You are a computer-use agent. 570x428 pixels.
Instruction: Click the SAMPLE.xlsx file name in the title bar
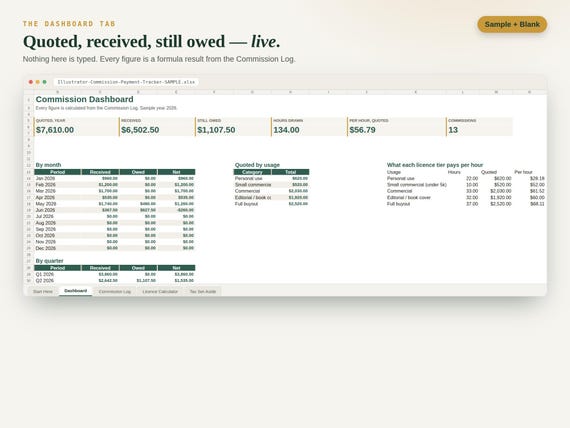pyautogui.click(x=126, y=82)
